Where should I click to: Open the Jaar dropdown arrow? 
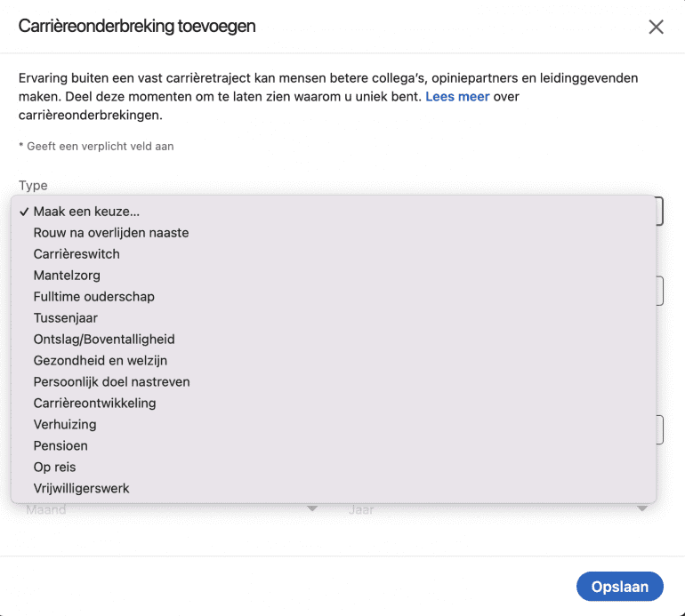[641, 508]
